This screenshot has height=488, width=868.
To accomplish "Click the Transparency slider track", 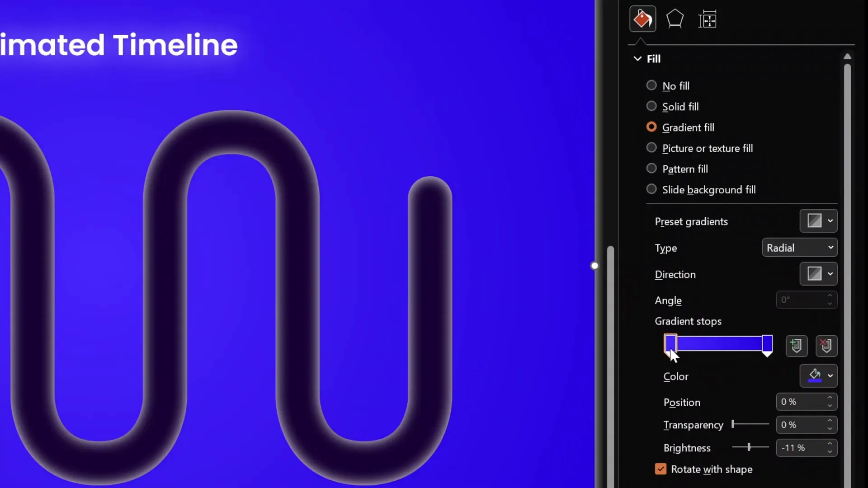I will [750, 424].
